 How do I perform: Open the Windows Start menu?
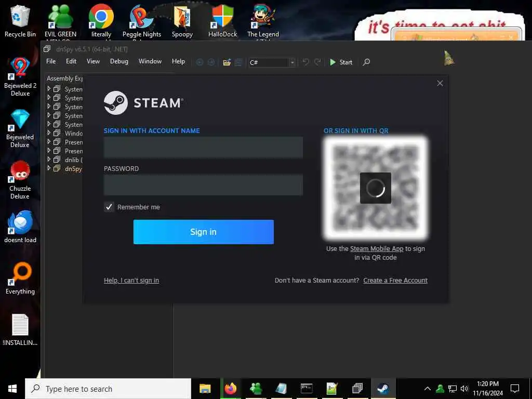pyautogui.click(x=12, y=389)
